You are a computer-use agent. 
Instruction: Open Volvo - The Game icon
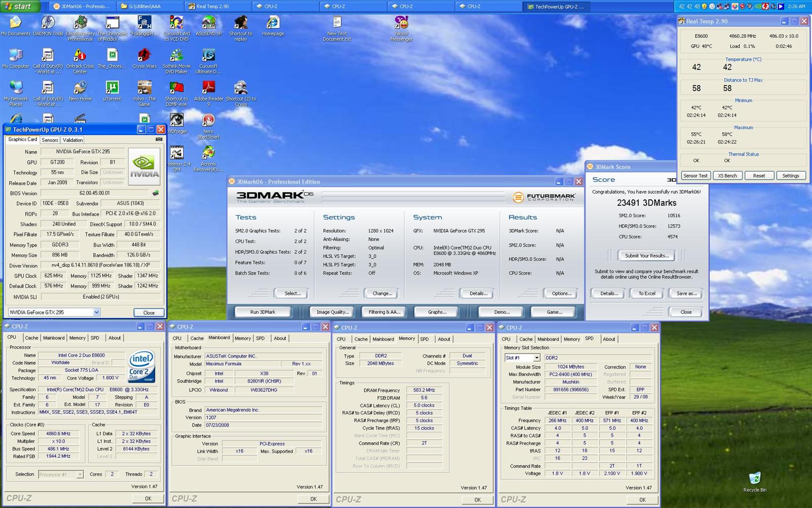point(144,94)
